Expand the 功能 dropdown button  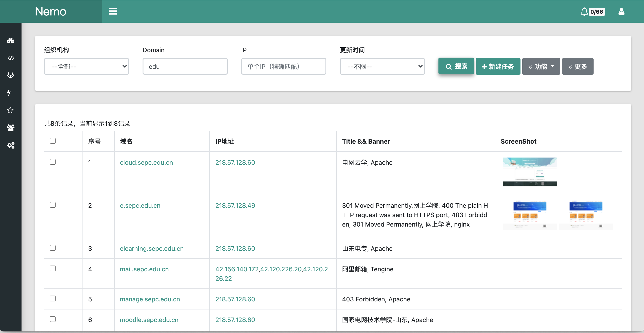541,67
